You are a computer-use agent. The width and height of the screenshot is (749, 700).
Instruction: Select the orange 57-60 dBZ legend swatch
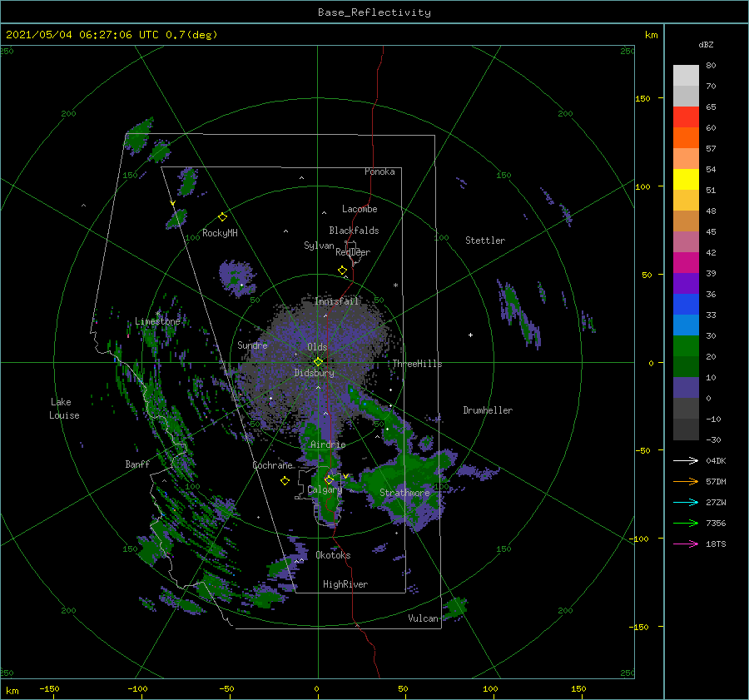(x=686, y=137)
